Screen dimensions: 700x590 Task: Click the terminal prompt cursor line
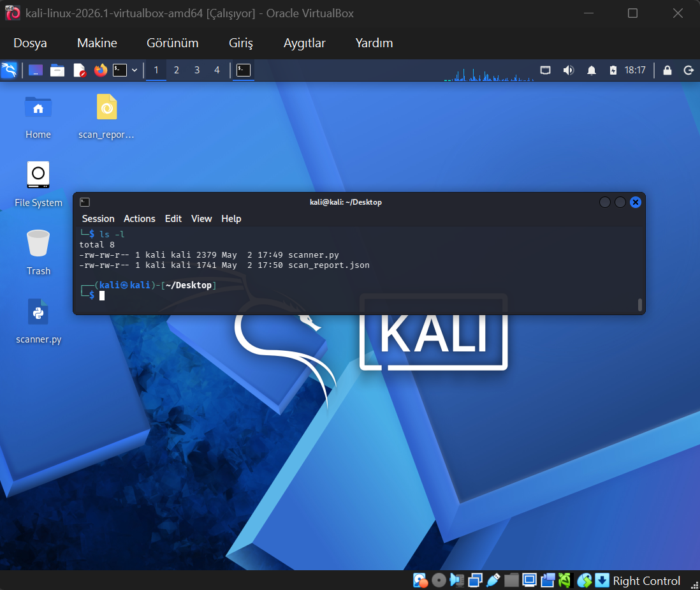point(102,296)
